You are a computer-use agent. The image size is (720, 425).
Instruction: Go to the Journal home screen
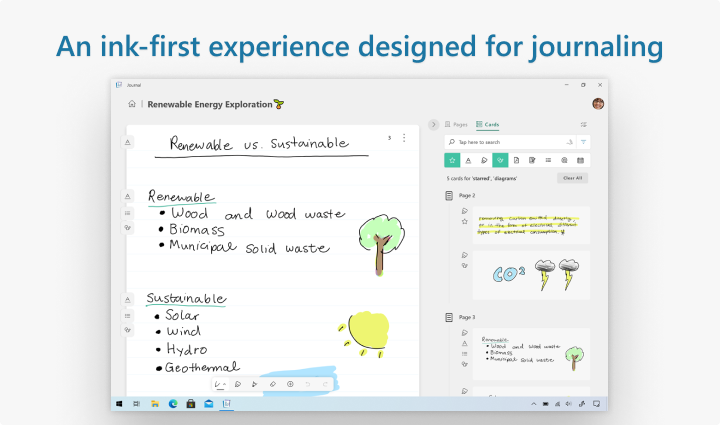coord(132,104)
